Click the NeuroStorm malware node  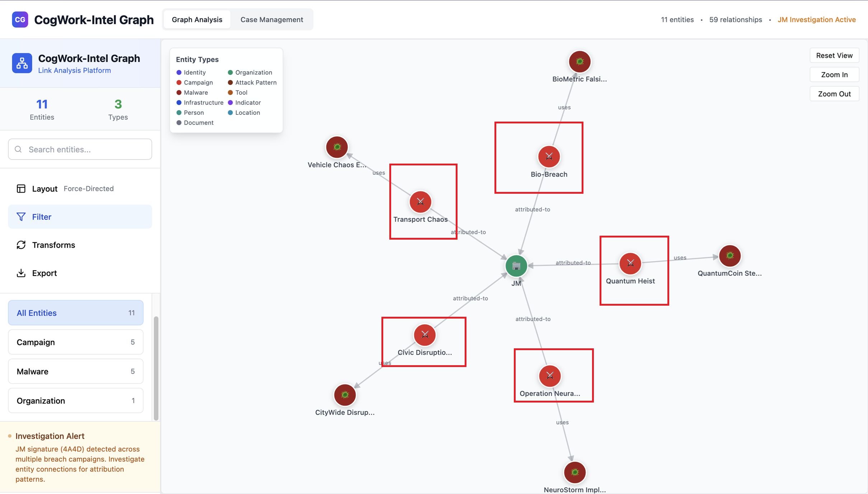(x=574, y=472)
